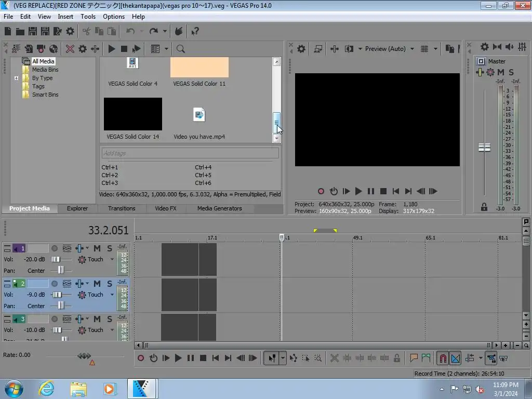The height and width of the screenshot is (399, 532).
Task: Play the timeline from transport bar
Action: [178, 358]
